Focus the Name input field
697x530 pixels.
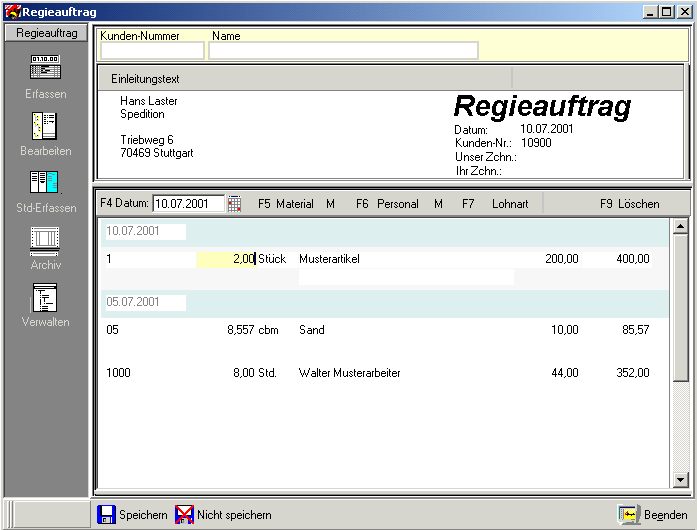point(343,51)
